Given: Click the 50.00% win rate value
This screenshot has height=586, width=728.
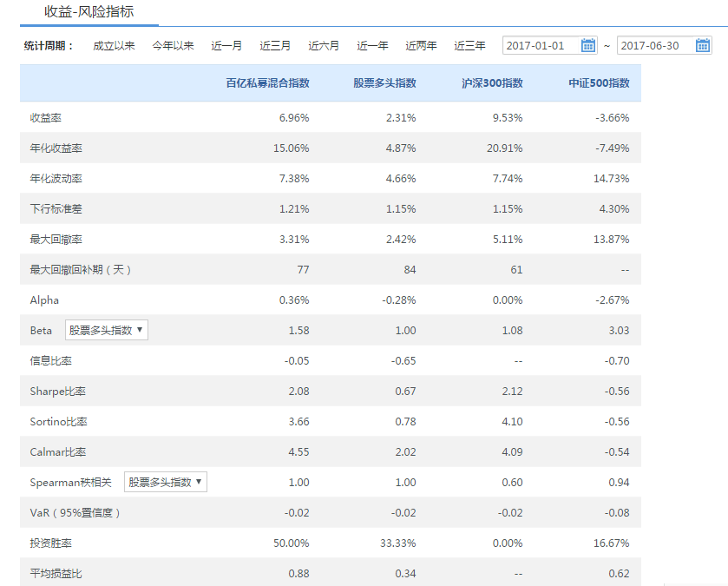Looking at the screenshot, I should click(291, 543).
